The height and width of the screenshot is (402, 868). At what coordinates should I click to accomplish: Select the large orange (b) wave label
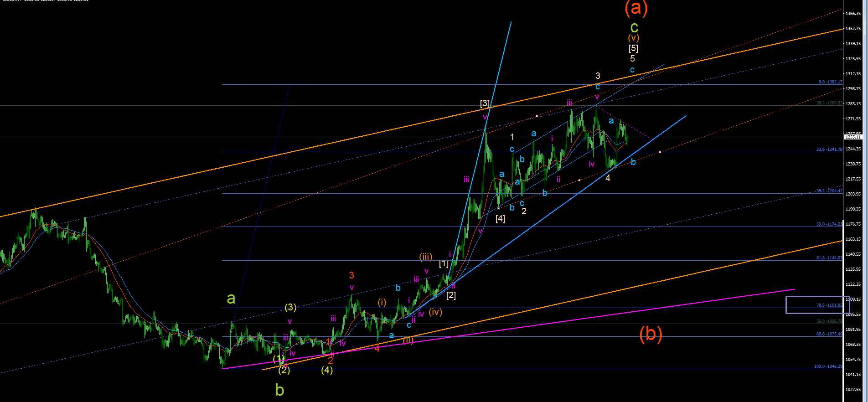pyautogui.click(x=651, y=334)
